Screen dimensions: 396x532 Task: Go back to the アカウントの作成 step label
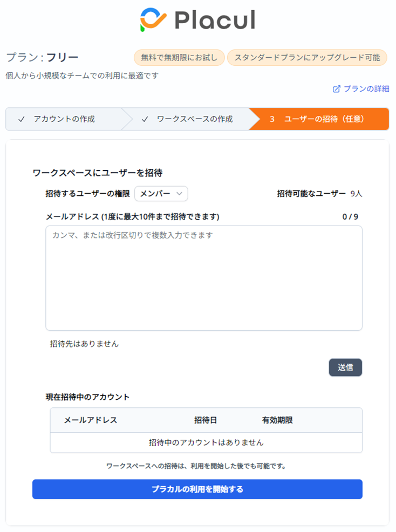(64, 119)
